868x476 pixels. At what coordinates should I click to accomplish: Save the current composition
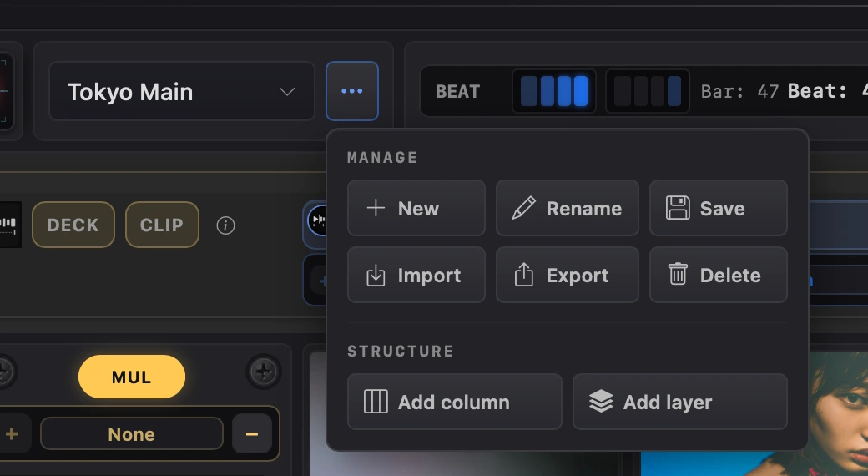(x=719, y=208)
